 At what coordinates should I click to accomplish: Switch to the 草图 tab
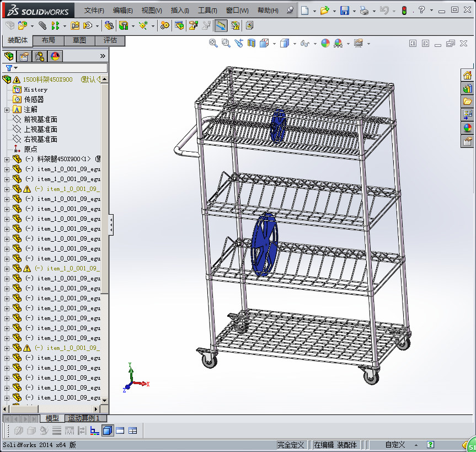pos(79,40)
